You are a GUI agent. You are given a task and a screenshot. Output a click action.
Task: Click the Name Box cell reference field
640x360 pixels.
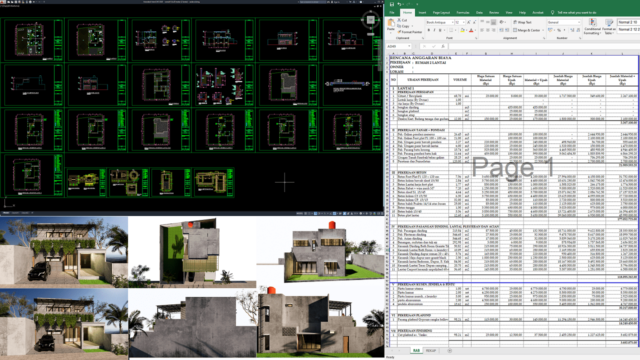point(397,47)
